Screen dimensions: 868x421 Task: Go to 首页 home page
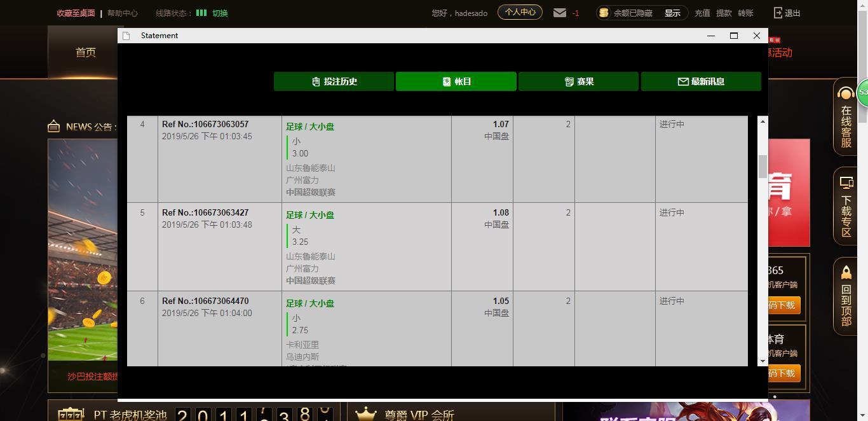click(86, 52)
